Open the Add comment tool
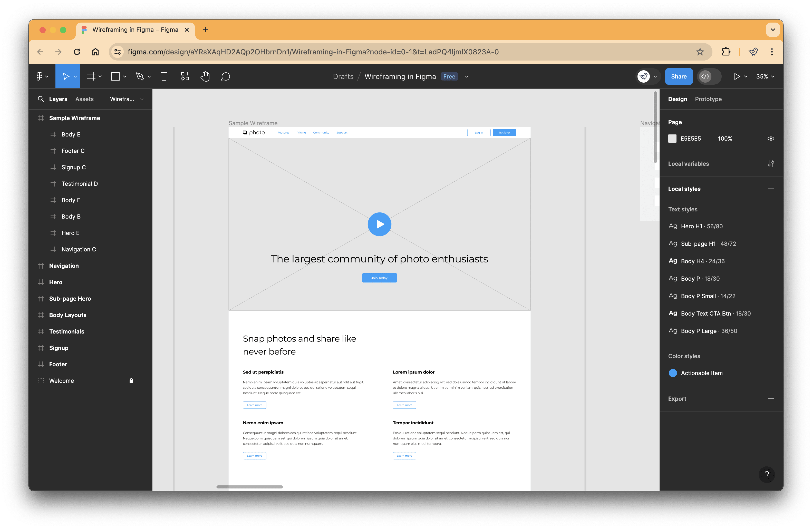Image resolution: width=812 pixels, height=529 pixels. [226, 76]
